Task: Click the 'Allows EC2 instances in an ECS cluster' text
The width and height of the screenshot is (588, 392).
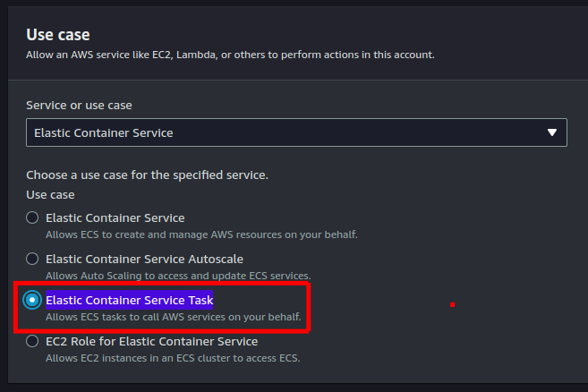Action: coord(173,358)
